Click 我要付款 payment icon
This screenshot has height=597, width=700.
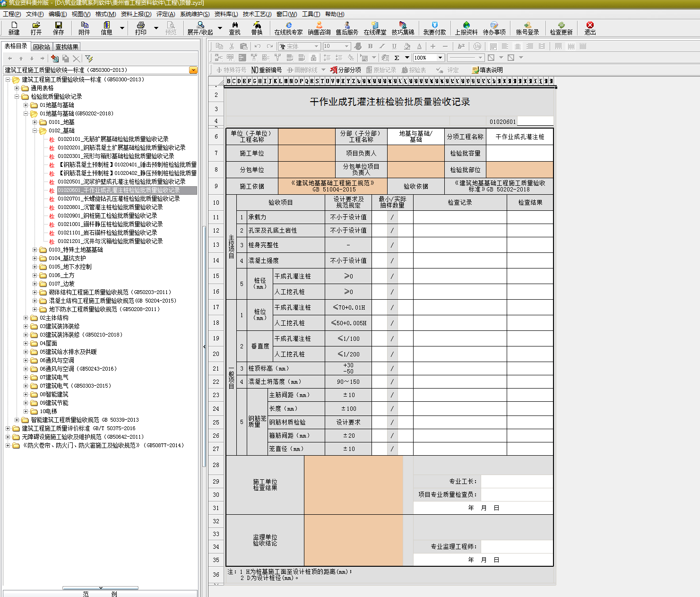click(x=434, y=28)
